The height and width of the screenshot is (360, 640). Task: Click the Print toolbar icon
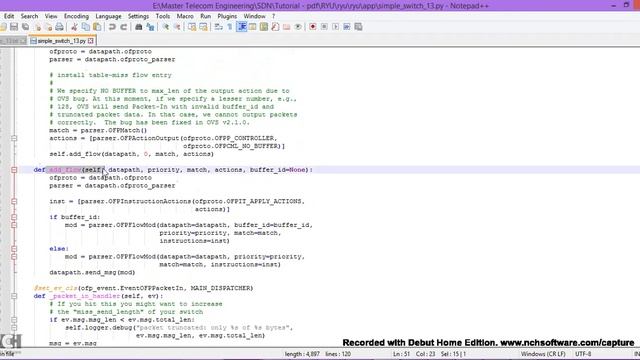(x=60, y=27)
